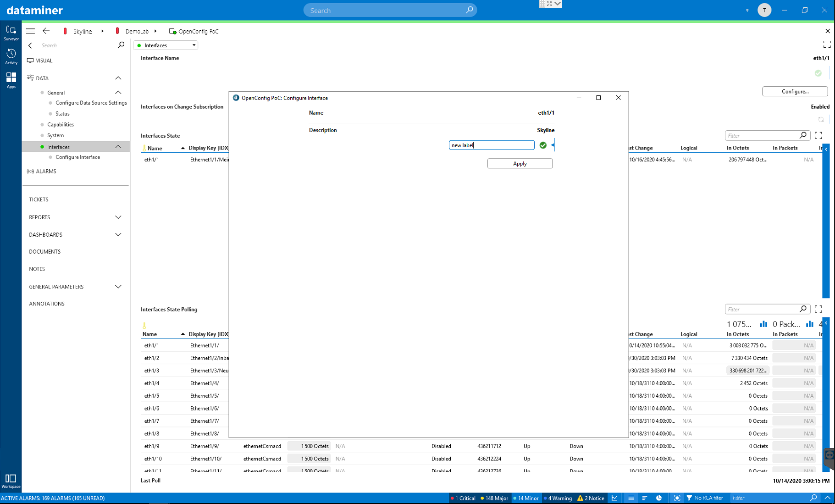
Task: Open the DOCUMENTS section
Action: pyautogui.click(x=44, y=252)
